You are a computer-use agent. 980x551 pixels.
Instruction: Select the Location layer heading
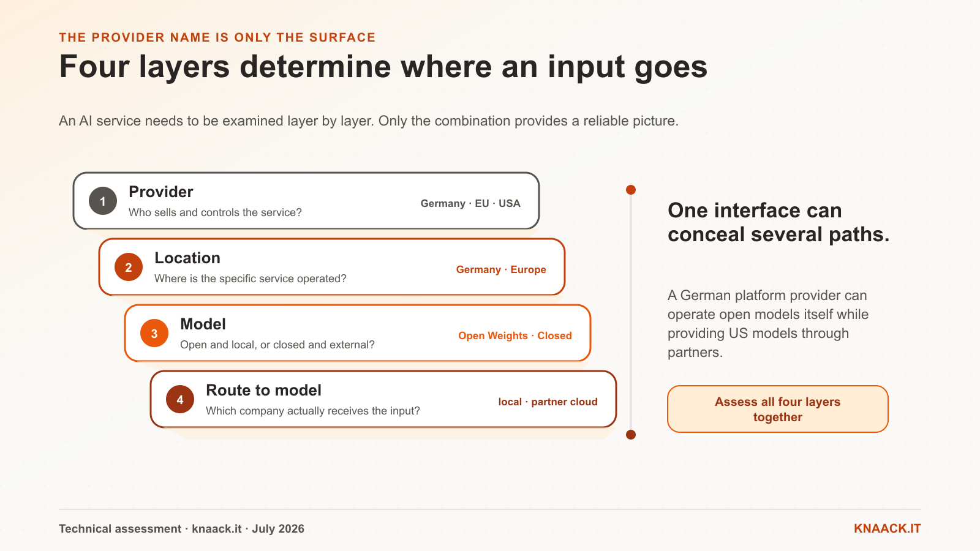pos(187,258)
